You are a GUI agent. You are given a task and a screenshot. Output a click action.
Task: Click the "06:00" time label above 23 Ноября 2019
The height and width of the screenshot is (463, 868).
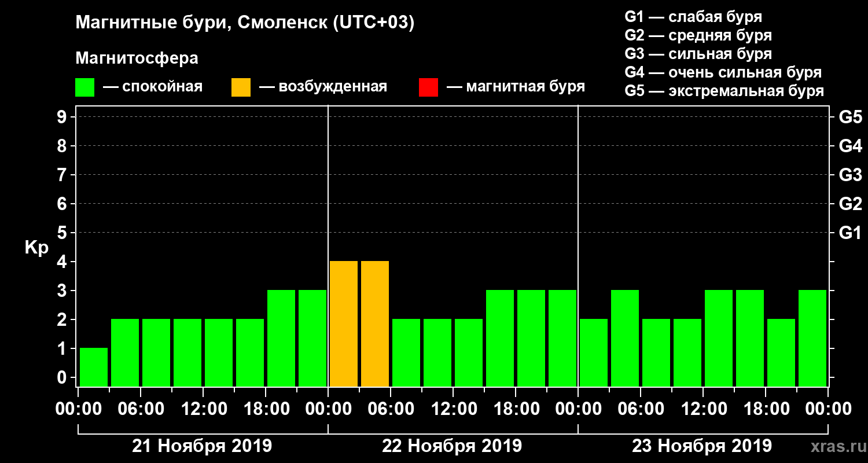pyautogui.click(x=641, y=409)
